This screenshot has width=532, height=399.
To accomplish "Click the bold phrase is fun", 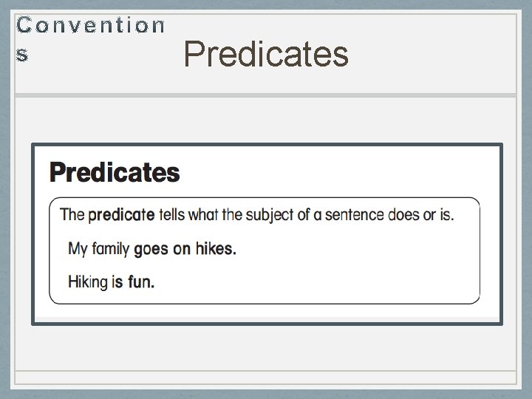I will click(133, 282).
